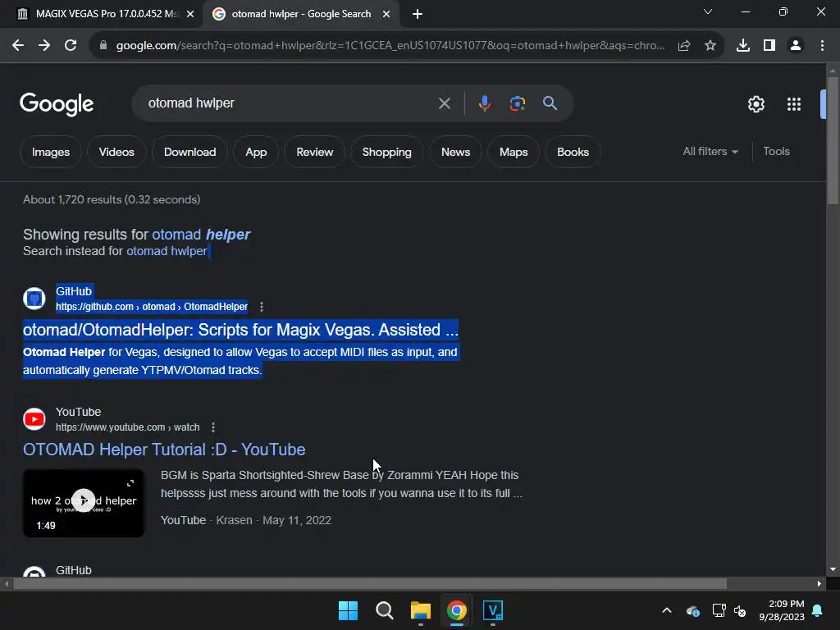This screenshot has width=840, height=630.
Task: Click the youtube.com watch URL breadcrumb
Action: 127,427
